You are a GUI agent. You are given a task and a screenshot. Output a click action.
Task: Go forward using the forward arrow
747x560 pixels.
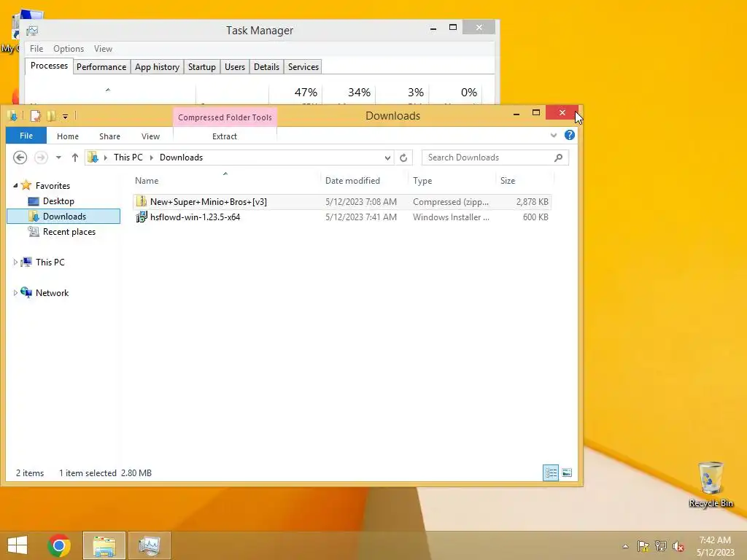click(41, 157)
